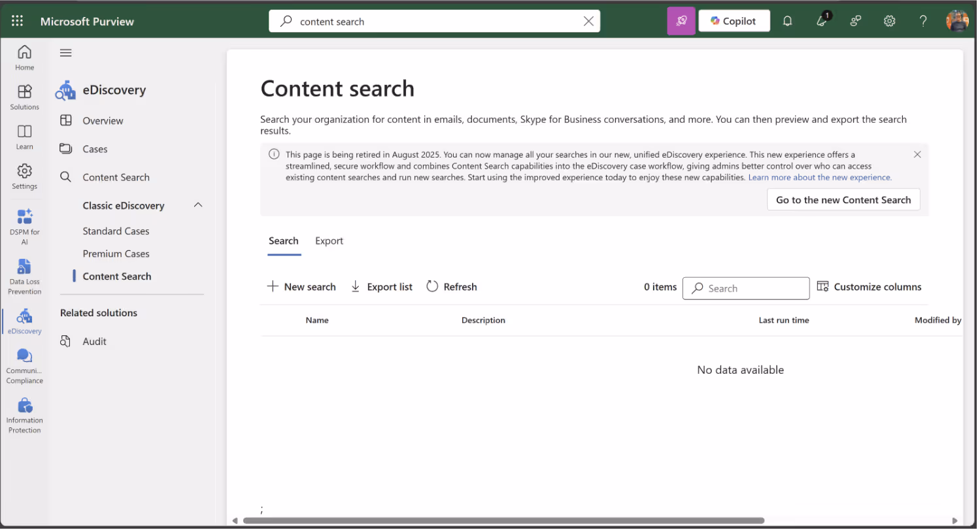Open Premium Cases
Image resolution: width=980 pixels, height=530 pixels.
pos(116,254)
